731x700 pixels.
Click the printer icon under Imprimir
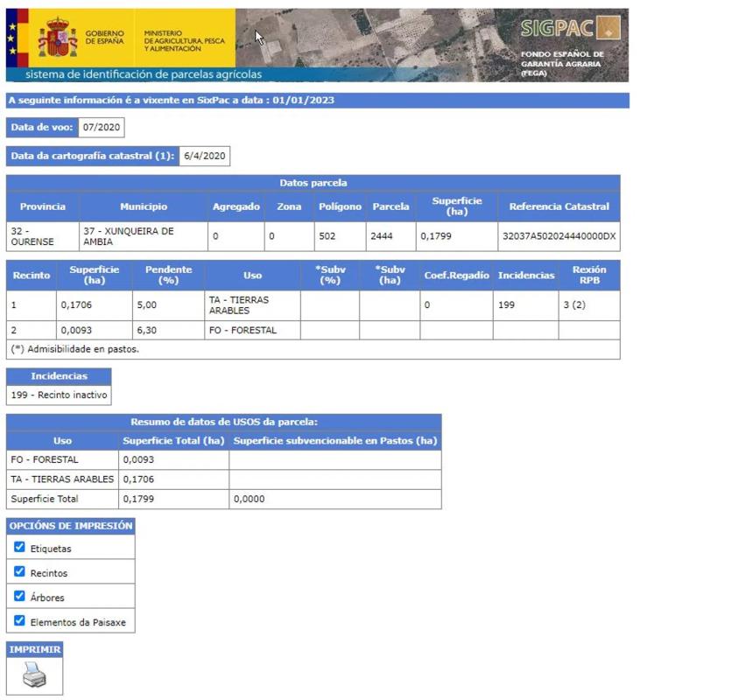(x=33, y=675)
